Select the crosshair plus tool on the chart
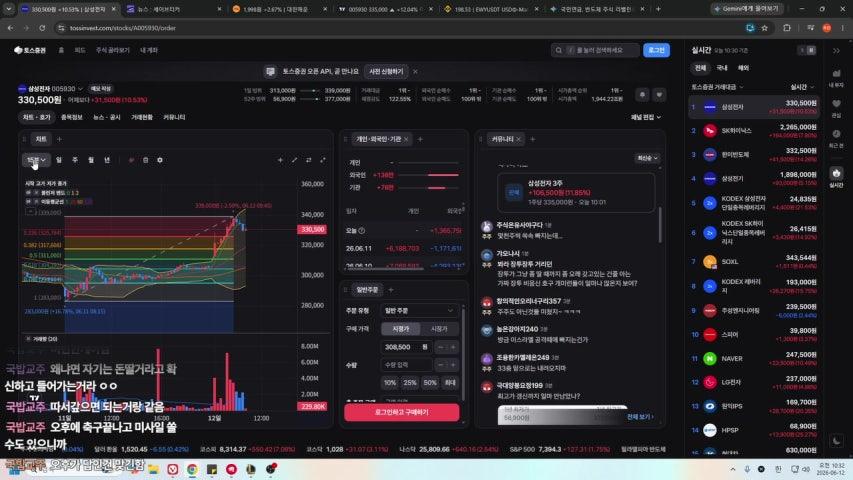Screen dimensions: 853x480 tap(280, 160)
